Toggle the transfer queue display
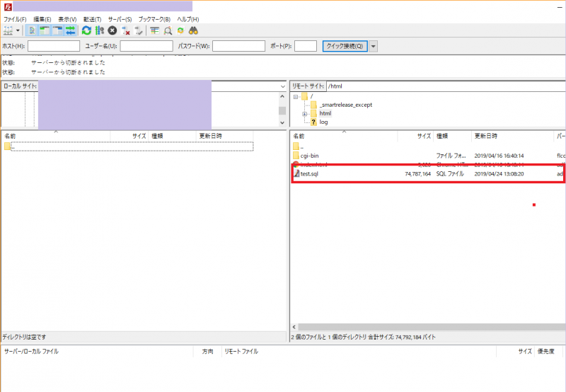 tap(71, 30)
